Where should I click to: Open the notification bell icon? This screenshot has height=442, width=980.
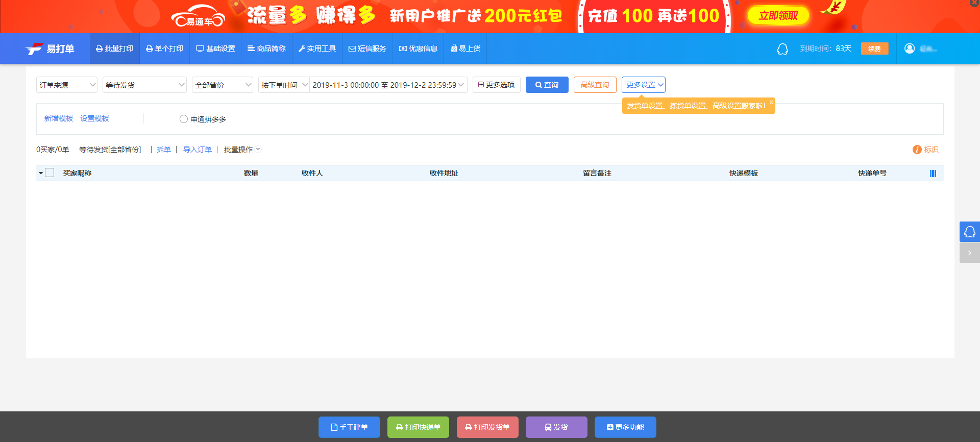click(x=782, y=48)
